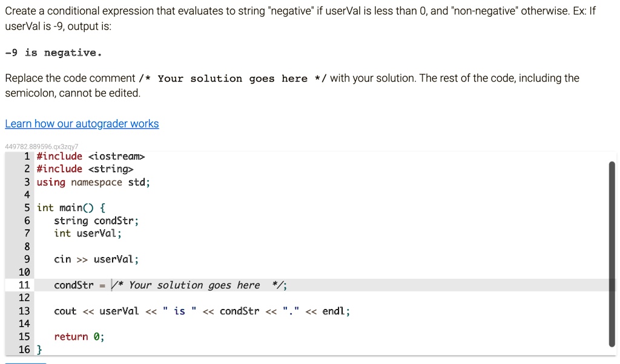Place cursor on the solution comment in line 11
The height and width of the screenshot is (364, 620).
point(199,285)
